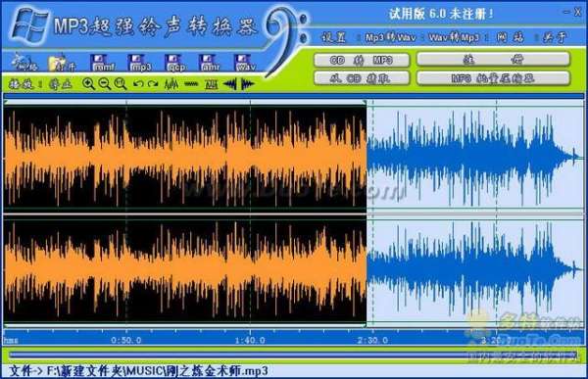Click the 停止 stop button
588x379 pixels.
click(61, 84)
